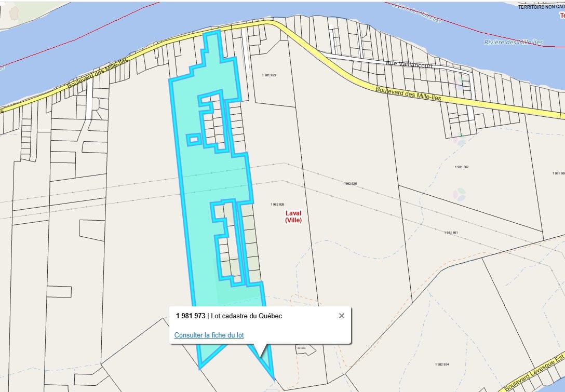Viewport: 565px width, 392px height.
Task: Select lot '1 981 862' on the map
Action: 461,166
